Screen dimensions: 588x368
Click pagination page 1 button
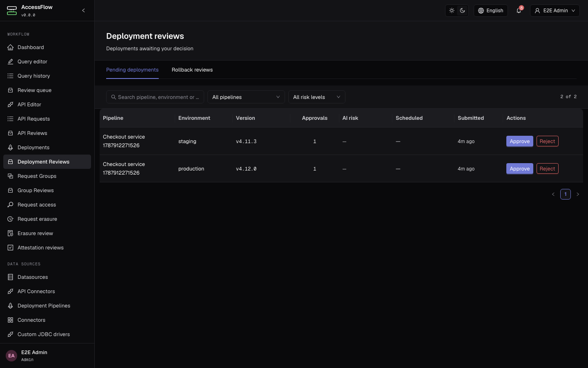click(566, 194)
